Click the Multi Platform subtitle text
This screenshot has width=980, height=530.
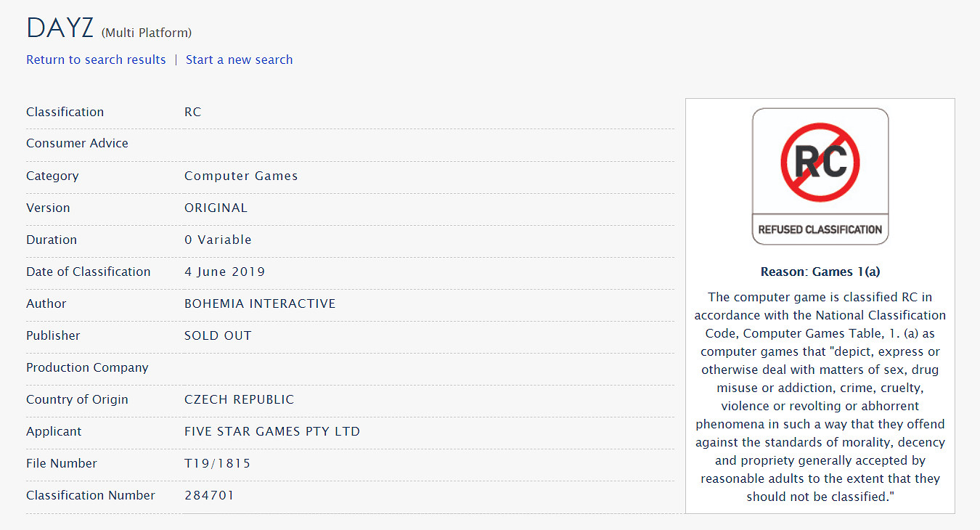coord(147,33)
